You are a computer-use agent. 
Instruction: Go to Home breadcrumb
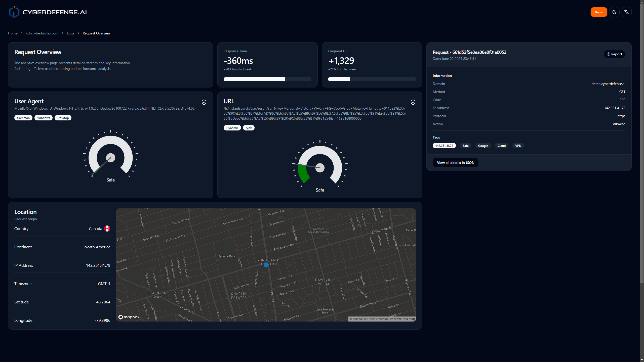coord(13,33)
